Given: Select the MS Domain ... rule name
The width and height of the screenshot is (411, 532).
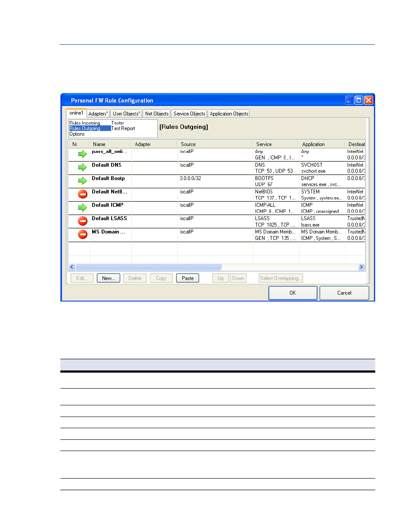Looking at the screenshot, I should pyautogui.click(x=109, y=232).
